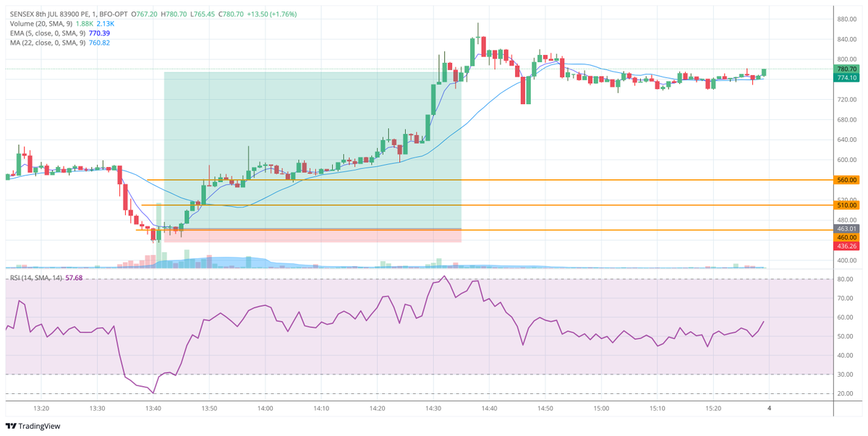868x436 pixels.
Task: Select the MA (22, close, 0, SMA, 9) legend
Action: 47,43
